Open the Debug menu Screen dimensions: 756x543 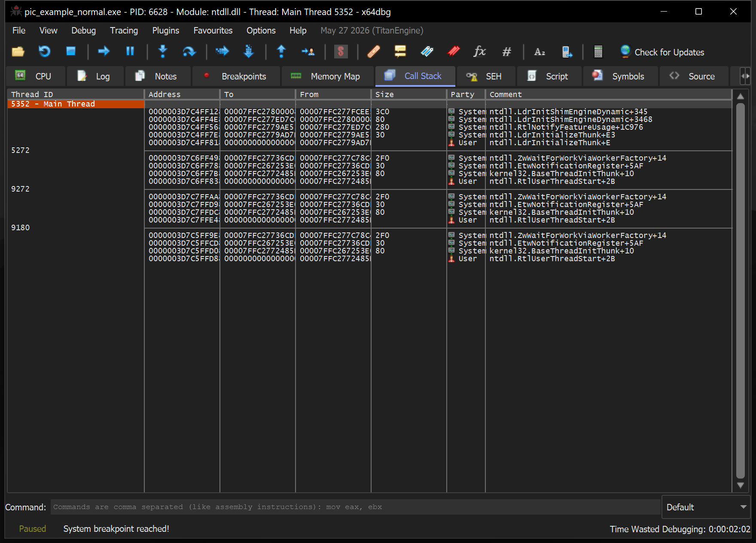tap(83, 31)
